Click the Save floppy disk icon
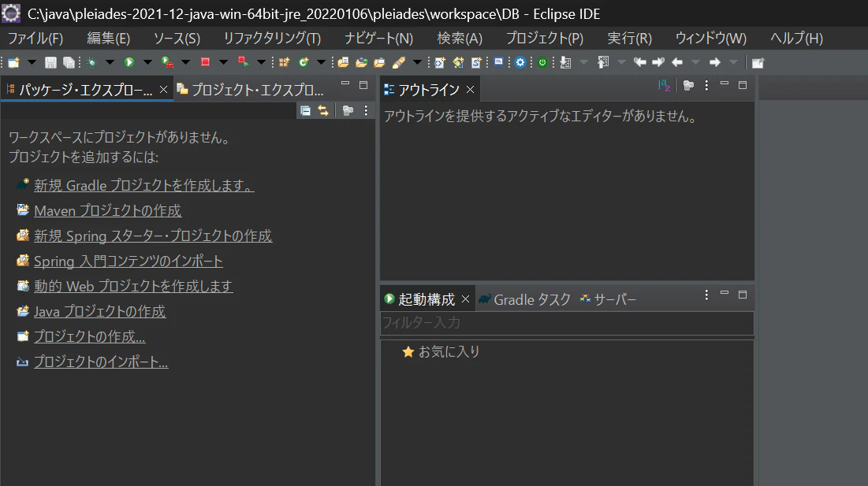Viewport: 868px width, 486px height. [x=50, y=62]
